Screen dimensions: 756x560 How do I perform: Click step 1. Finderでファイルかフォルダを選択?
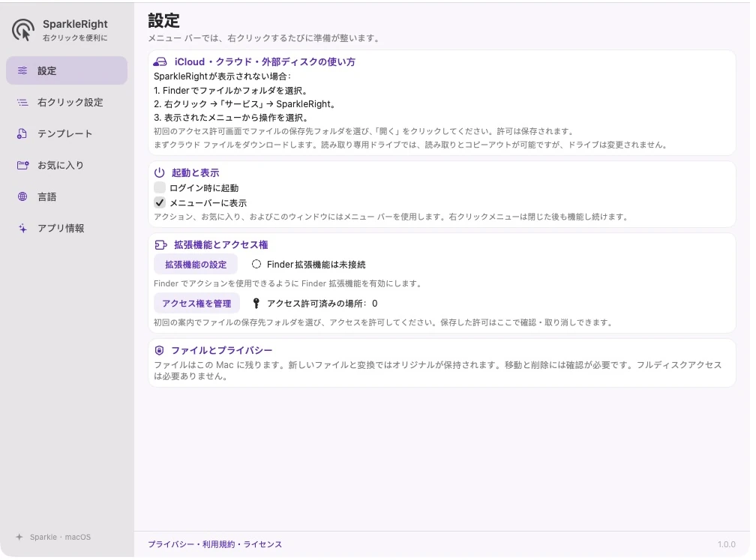click(x=230, y=90)
